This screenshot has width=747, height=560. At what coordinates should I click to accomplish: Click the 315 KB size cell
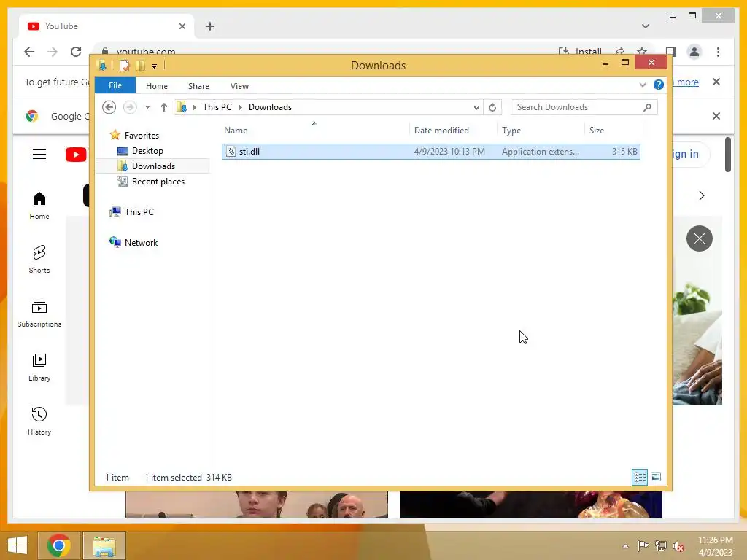point(624,152)
